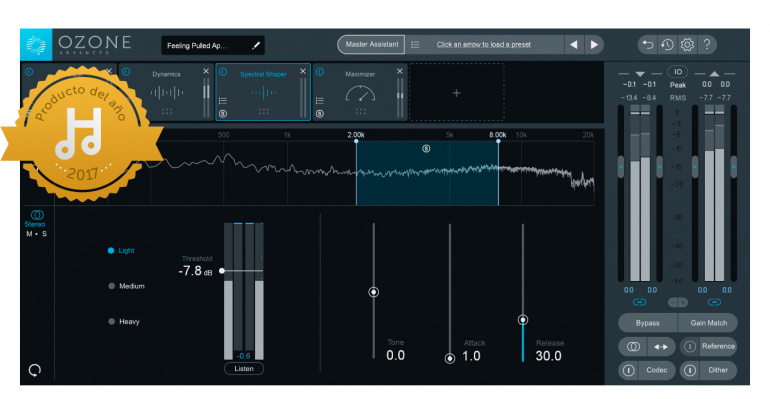Open the undo history clock icon
Image resolution: width=770 pixels, height=399 pixels.
pos(667,45)
